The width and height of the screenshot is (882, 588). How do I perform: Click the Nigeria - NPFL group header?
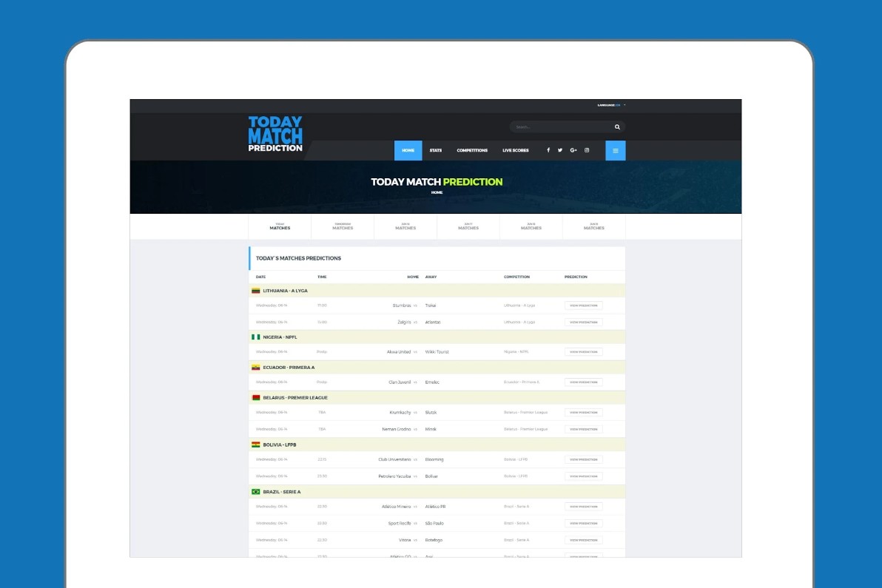click(x=437, y=337)
